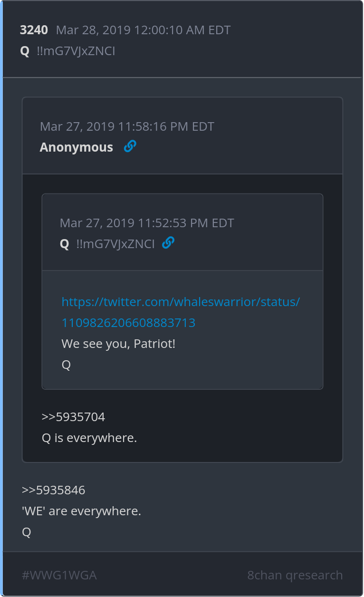Click the chain link icon beside Anonymous

[x=130, y=147]
